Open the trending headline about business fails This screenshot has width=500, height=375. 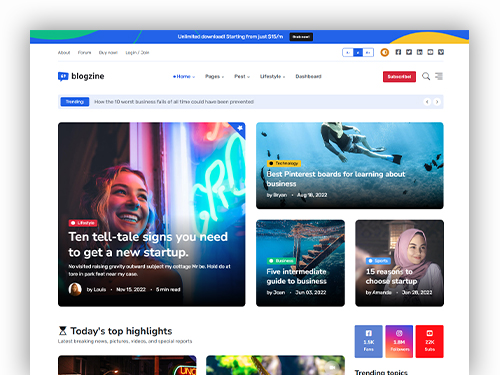pyautogui.click(x=174, y=102)
